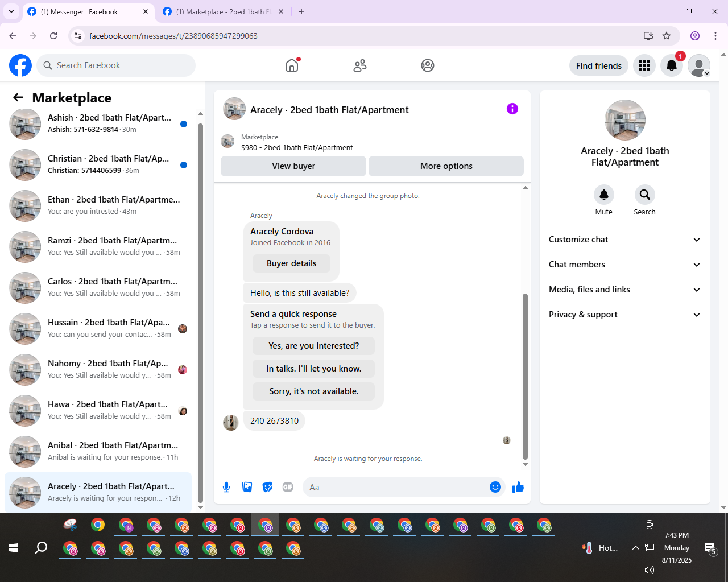This screenshot has height=582, width=728.
Task: Open Windows taskbar search
Action: (41, 548)
